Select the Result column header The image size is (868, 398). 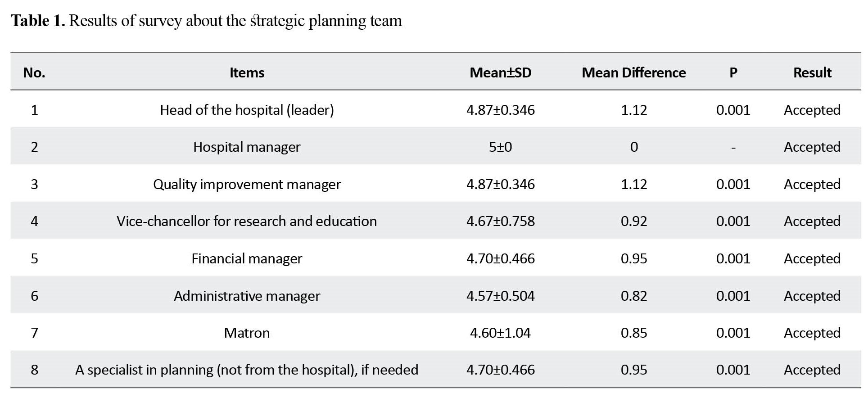coord(812,72)
